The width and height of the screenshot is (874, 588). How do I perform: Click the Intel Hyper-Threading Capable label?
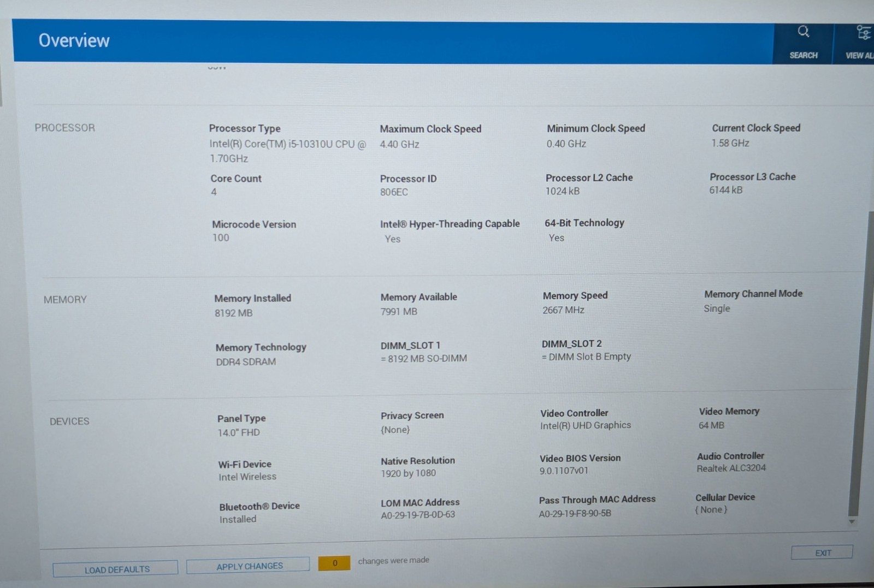tap(450, 224)
